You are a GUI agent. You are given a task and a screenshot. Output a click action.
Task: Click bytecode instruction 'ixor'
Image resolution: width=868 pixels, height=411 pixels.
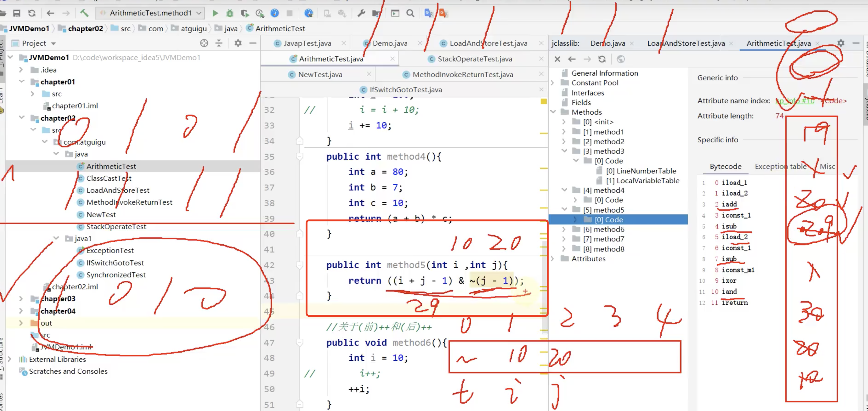point(729,281)
